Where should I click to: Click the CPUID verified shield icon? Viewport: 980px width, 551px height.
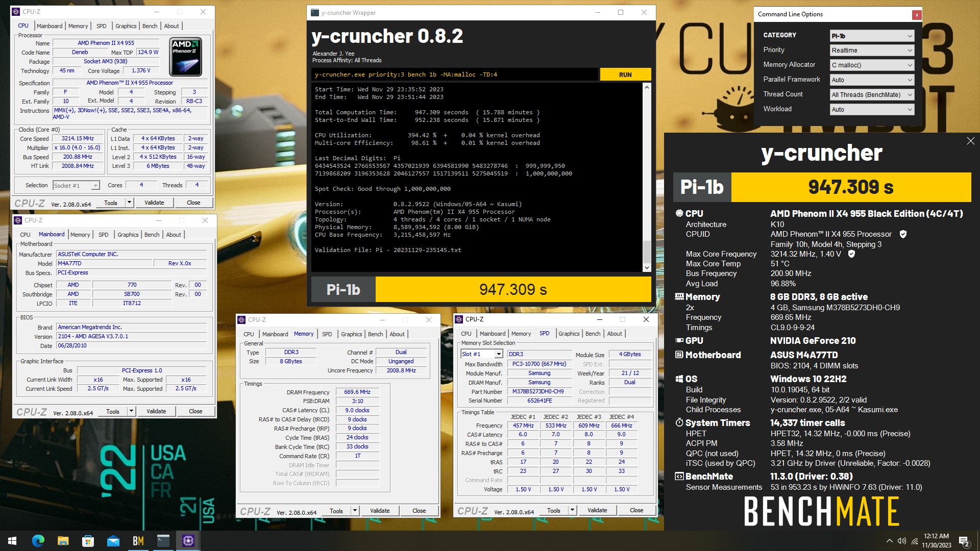pyautogui.click(x=903, y=234)
